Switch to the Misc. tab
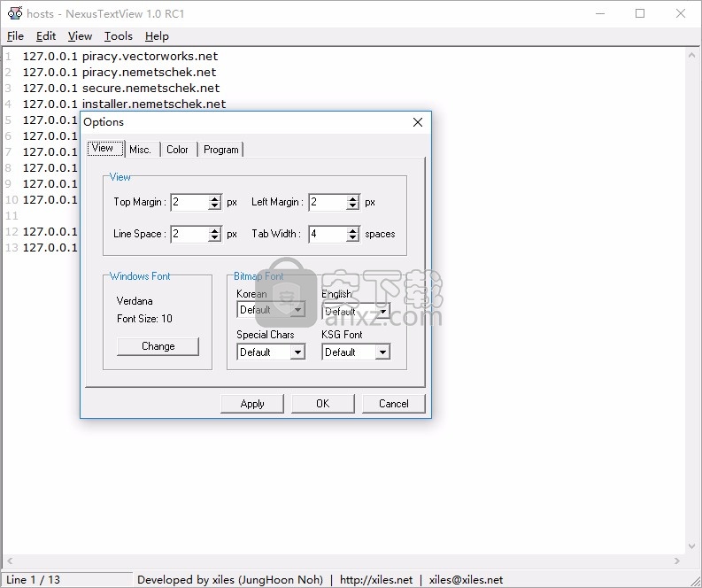The width and height of the screenshot is (702, 588). [x=143, y=150]
